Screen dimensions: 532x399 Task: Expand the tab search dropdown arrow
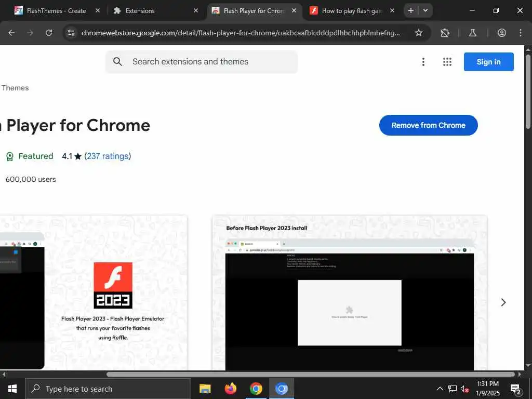click(425, 10)
